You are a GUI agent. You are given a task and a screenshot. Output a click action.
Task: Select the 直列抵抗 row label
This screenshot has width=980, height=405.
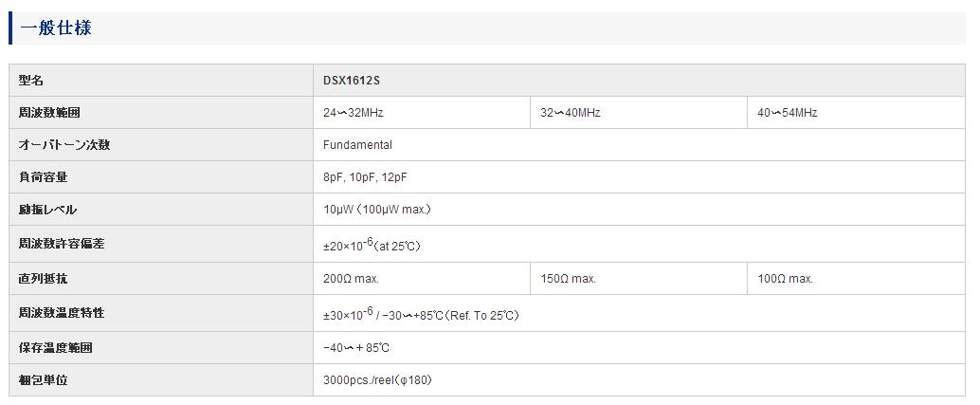tap(44, 279)
